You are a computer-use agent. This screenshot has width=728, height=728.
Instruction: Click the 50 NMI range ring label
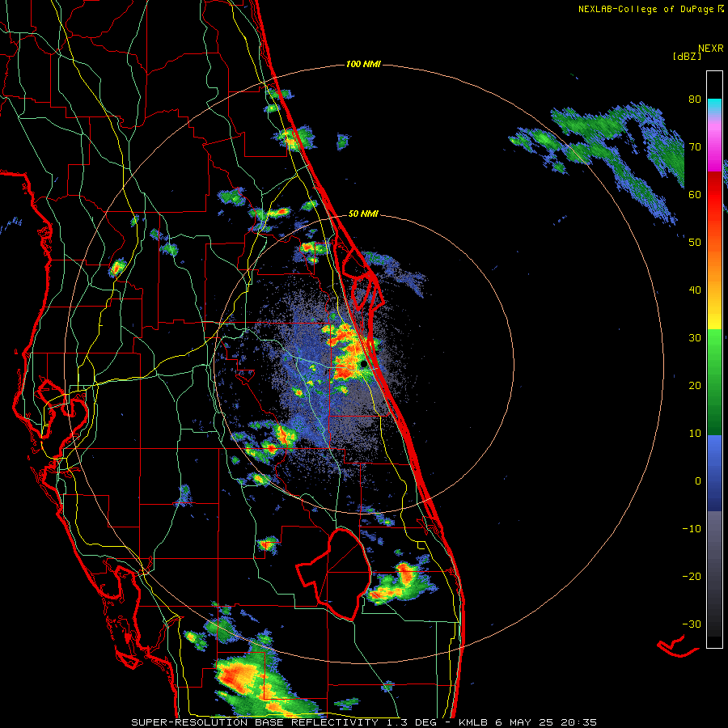[363, 214]
